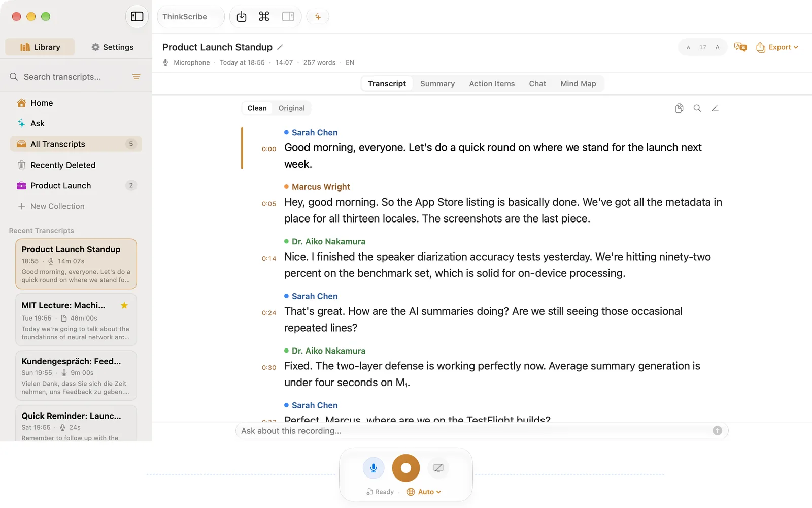Open filter options next to search transcripts

[x=136, y=77]
